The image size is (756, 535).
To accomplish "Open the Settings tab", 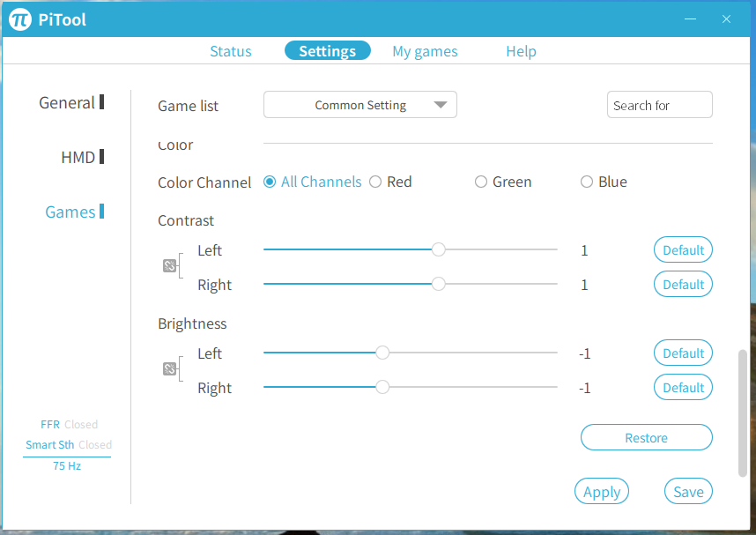I will (328, 50).
